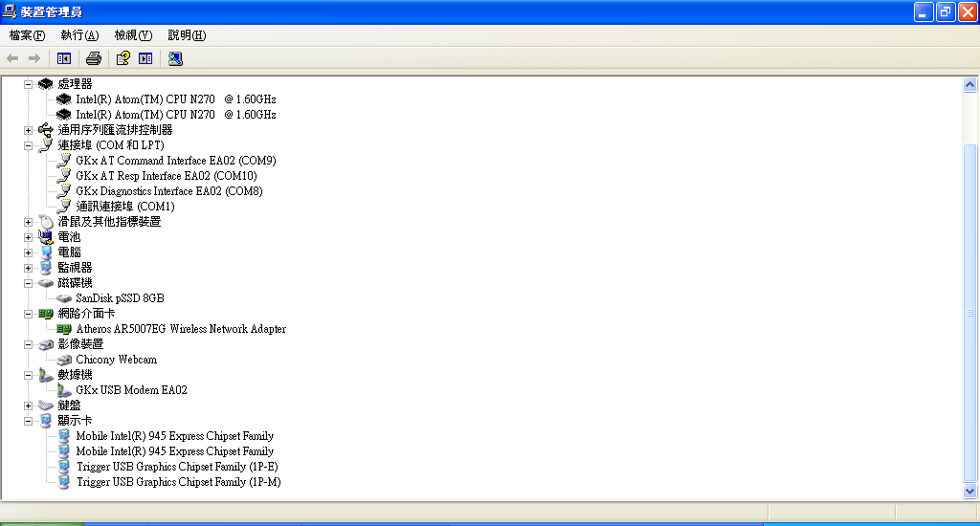Expand the 通用序列匯流排控制器 node
The width and height of the screenshot is (980, 526).
click(28, 130)
